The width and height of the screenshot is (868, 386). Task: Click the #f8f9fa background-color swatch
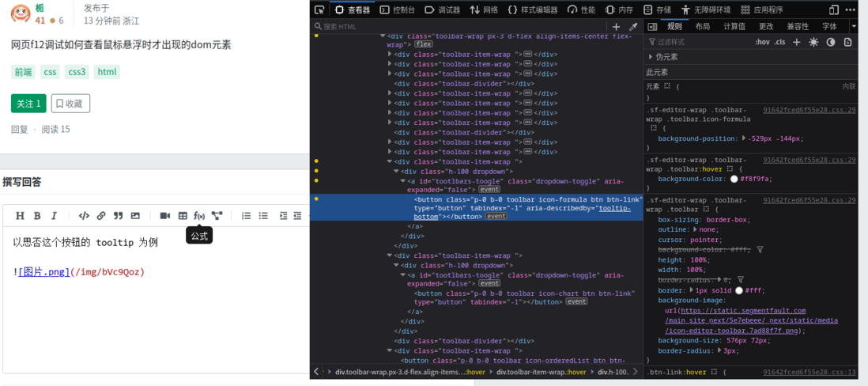(x=734, y=179)
